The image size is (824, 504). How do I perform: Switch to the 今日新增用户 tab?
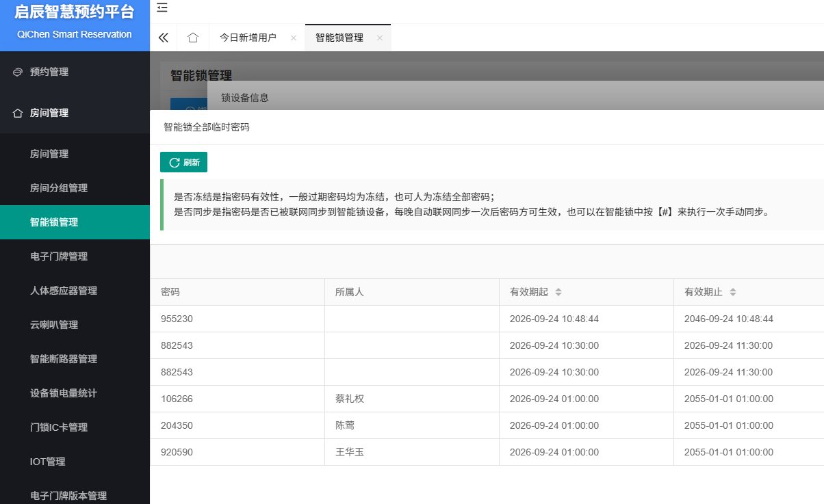pyautogui.click(x=248, y=38)
